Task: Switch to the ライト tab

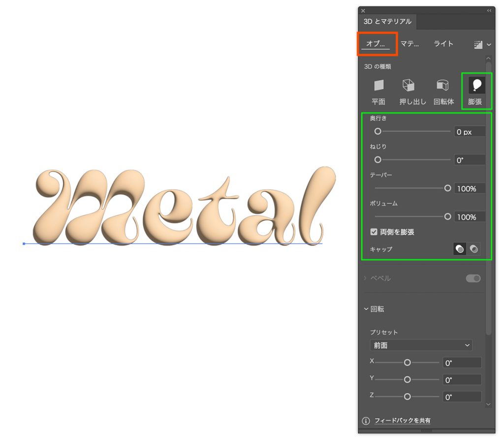Action: point(443,44)
